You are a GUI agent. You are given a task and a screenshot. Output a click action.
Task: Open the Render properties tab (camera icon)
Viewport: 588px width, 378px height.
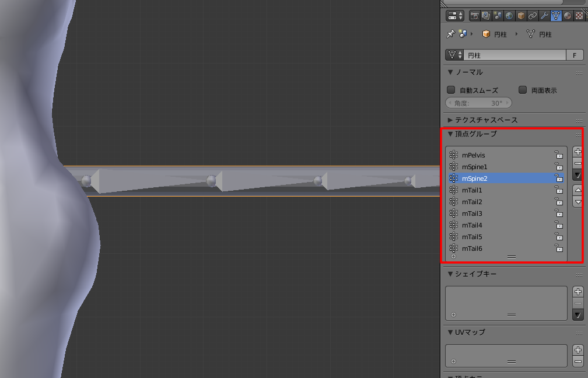[x=474, y=16]
